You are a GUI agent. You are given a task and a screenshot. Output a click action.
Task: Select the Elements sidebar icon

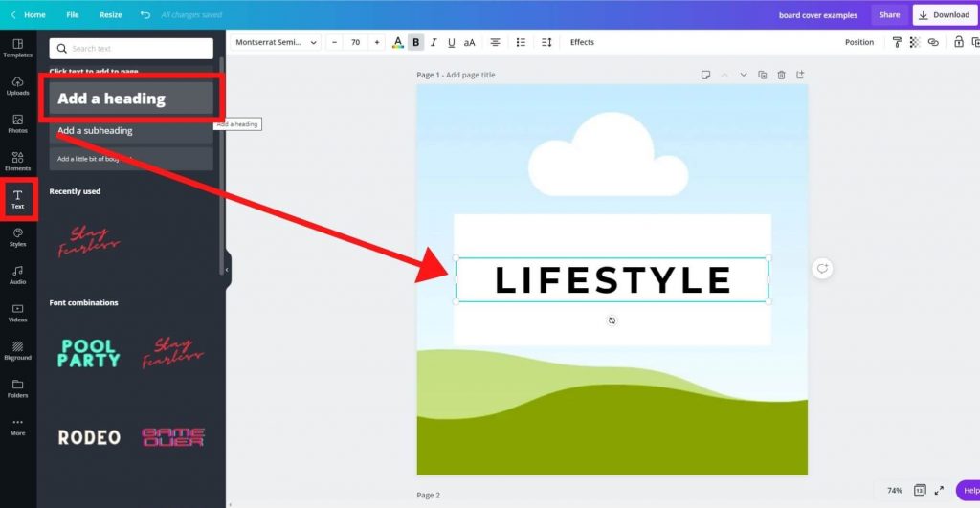click(17, 161)
